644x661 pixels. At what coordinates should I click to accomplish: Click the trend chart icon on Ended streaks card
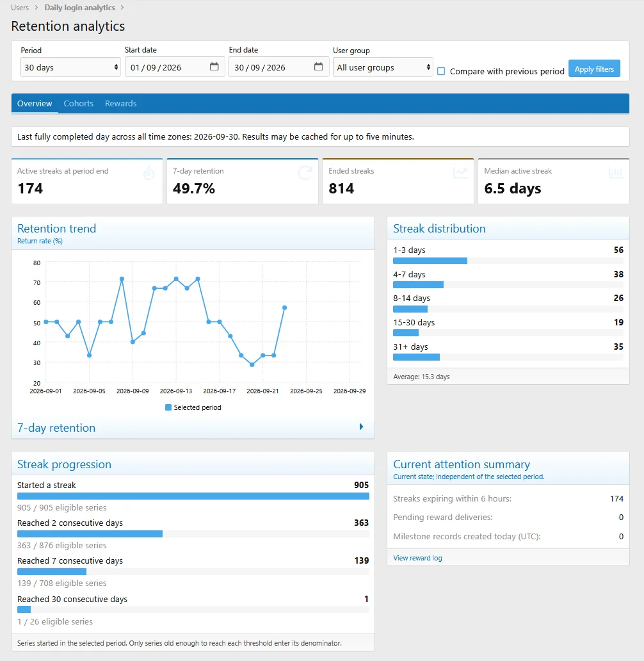tap(460, 172)
